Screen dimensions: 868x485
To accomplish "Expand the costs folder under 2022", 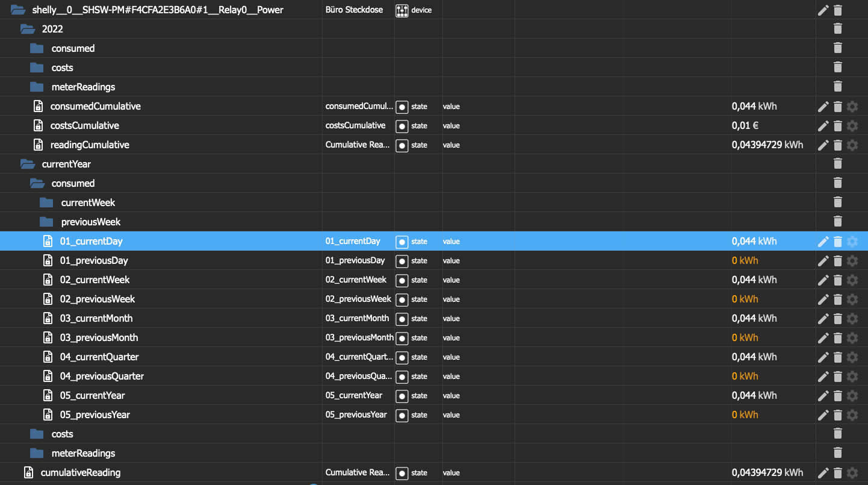I will [37, 67].
